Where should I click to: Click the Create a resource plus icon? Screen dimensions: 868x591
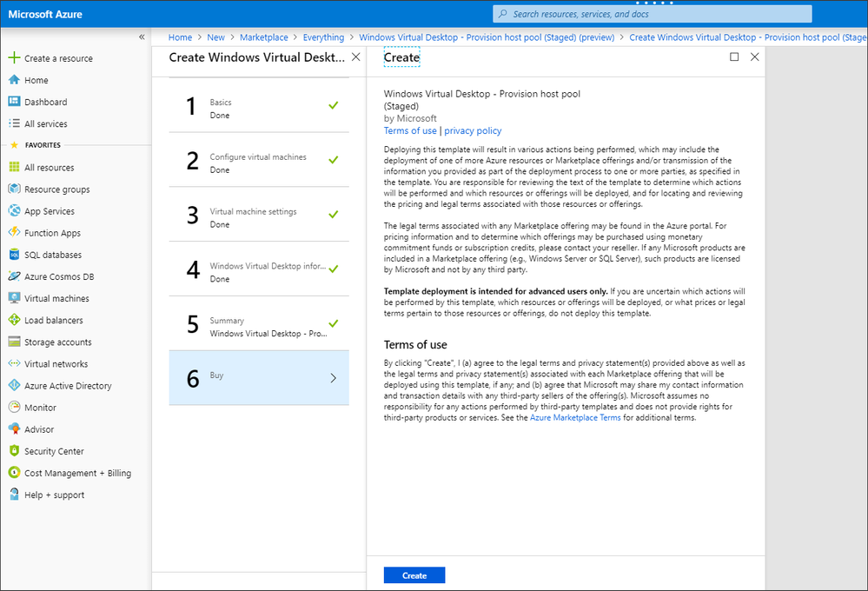(x=14, y=57)
